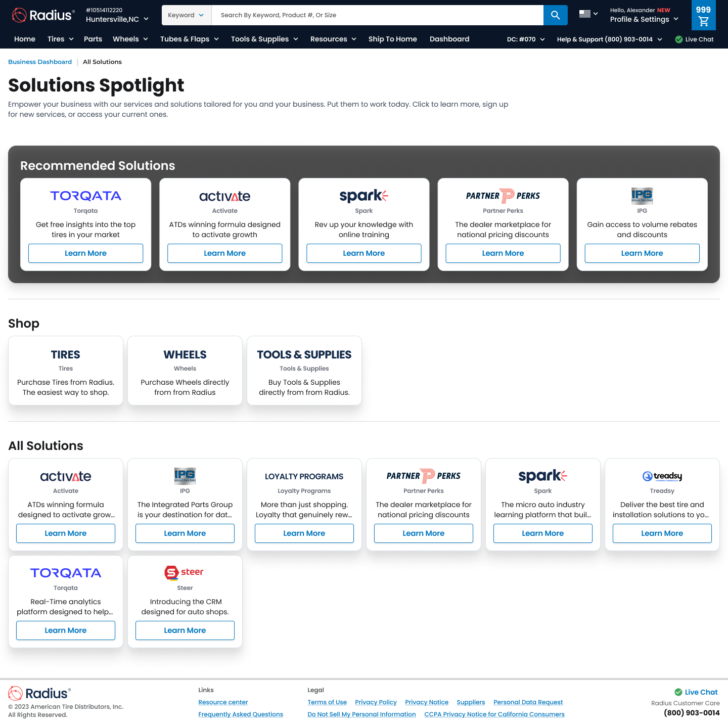Click the Treadsy logo
This screenshot has width=728, height=727.
(x=662, y=476)
